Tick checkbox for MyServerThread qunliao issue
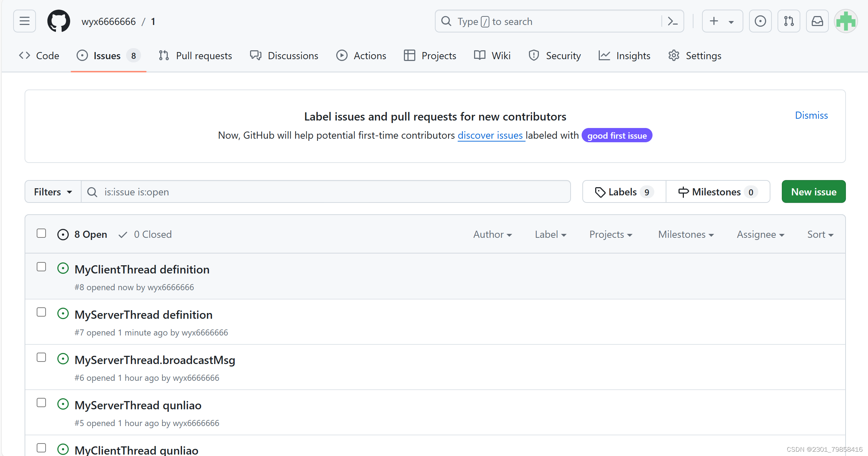This screenshot has height=456, width=868. (x=41, y=403)
